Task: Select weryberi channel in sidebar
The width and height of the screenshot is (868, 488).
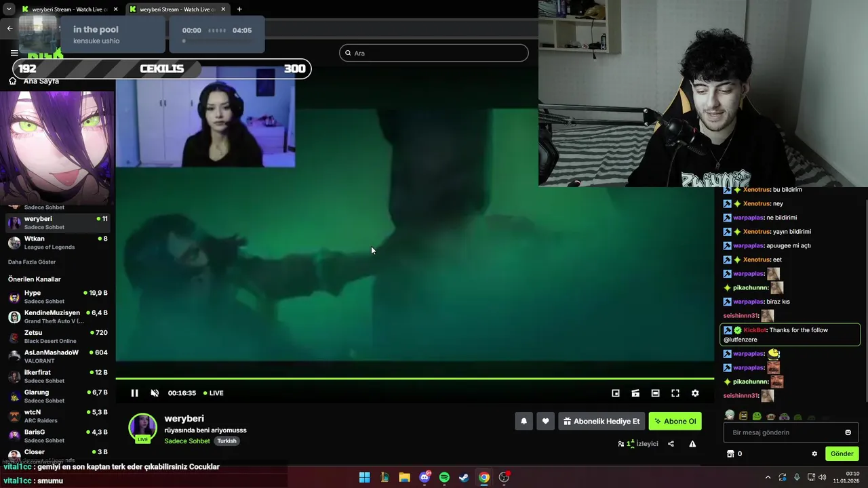Action: 57,222
